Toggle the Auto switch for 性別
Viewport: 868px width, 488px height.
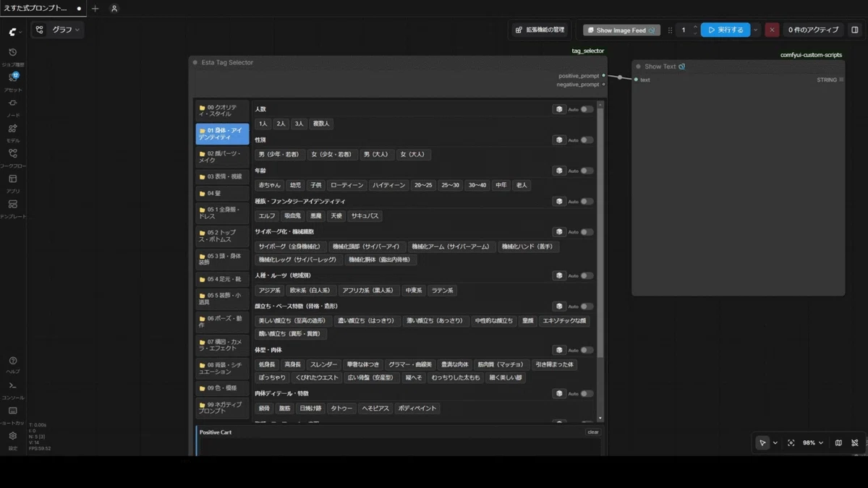[587, 140]
